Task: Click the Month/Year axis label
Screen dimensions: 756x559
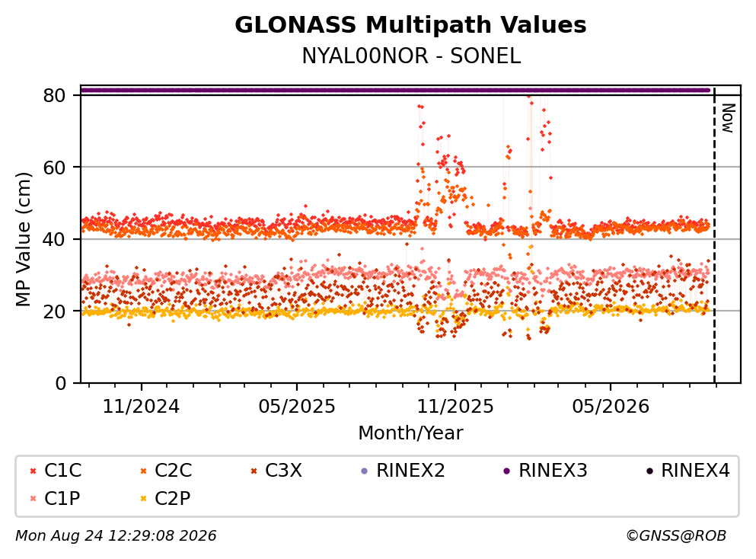Action: pos(410,433)
